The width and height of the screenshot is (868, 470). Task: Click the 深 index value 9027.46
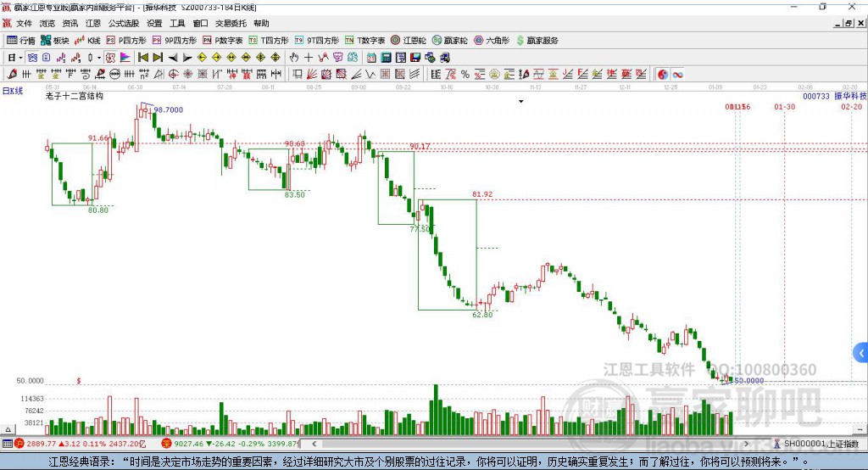188,444
